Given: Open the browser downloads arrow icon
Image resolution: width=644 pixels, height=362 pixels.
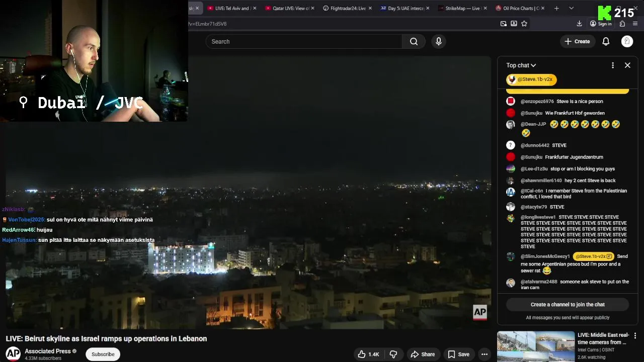Looking at the screenshot, I should pyautogui.click(x=579, y=24).
